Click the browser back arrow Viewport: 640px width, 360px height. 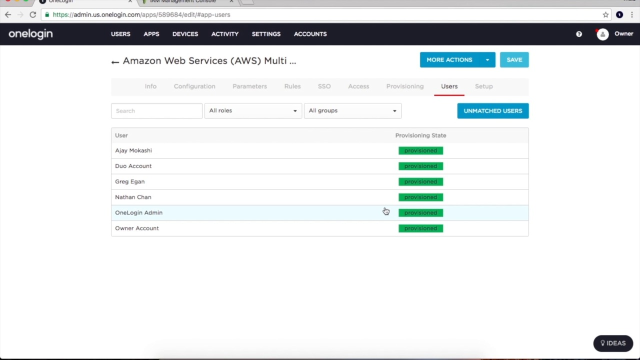[8, 15]
